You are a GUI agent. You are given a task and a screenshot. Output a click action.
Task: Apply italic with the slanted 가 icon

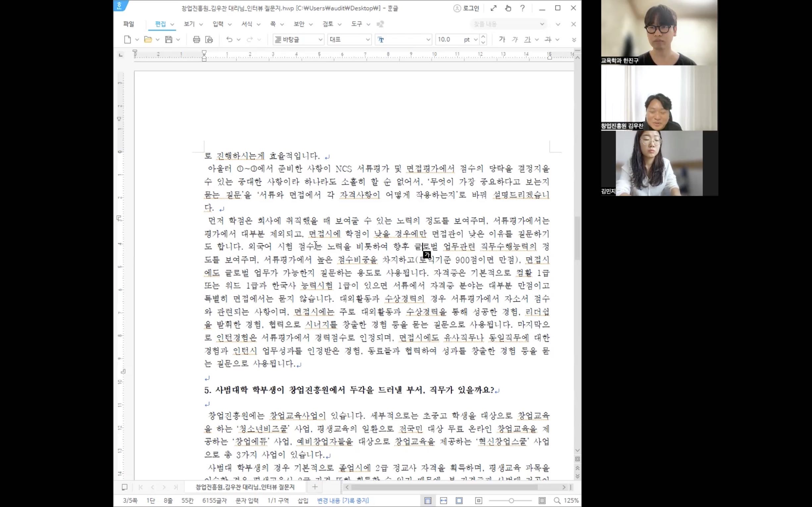(515, 40)
